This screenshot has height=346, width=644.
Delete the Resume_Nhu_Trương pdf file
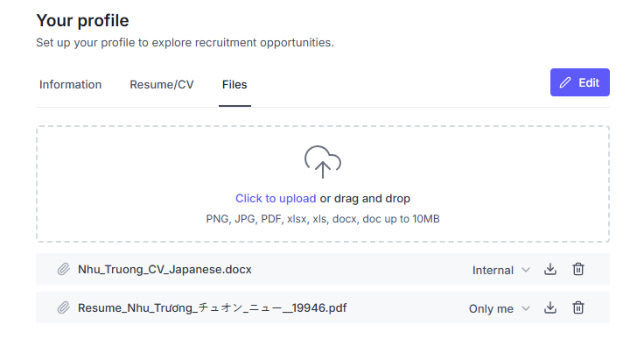578,307
